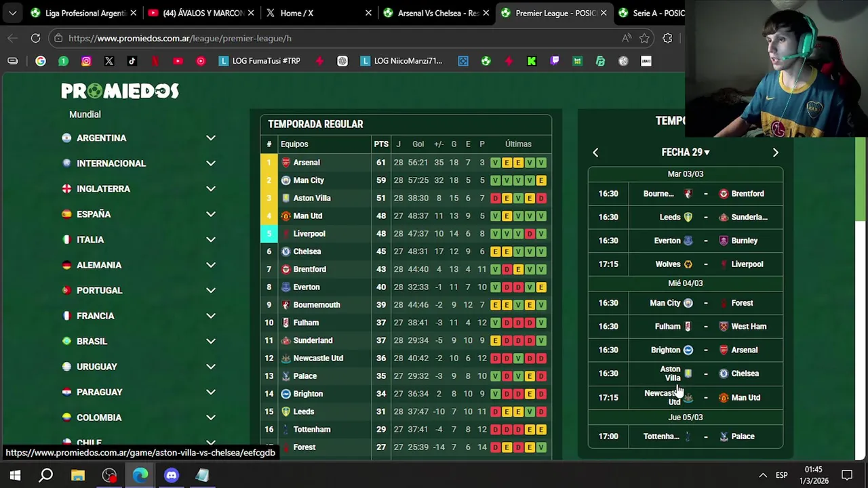Image resolution: width=868 pixels, height=488 pixels.
Task: Open the YouTube bookmark icon
Action: [x=178, y=61]
